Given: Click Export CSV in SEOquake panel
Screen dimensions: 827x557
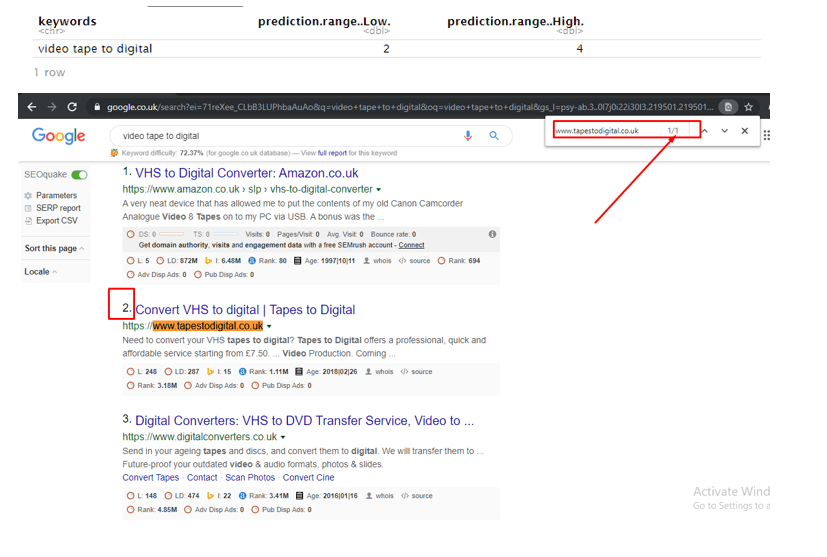Looking at the screenshot, I should tap(51, 220).
